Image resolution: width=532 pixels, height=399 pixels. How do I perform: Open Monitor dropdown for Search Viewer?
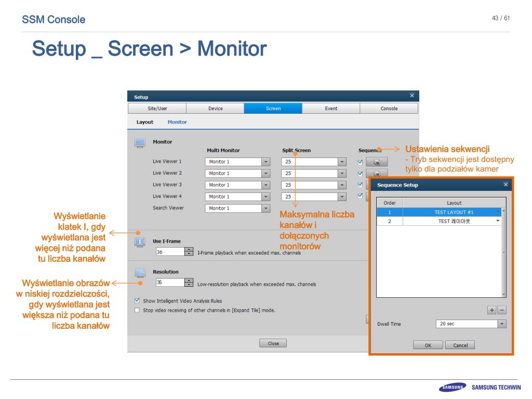tap(266, 208)
